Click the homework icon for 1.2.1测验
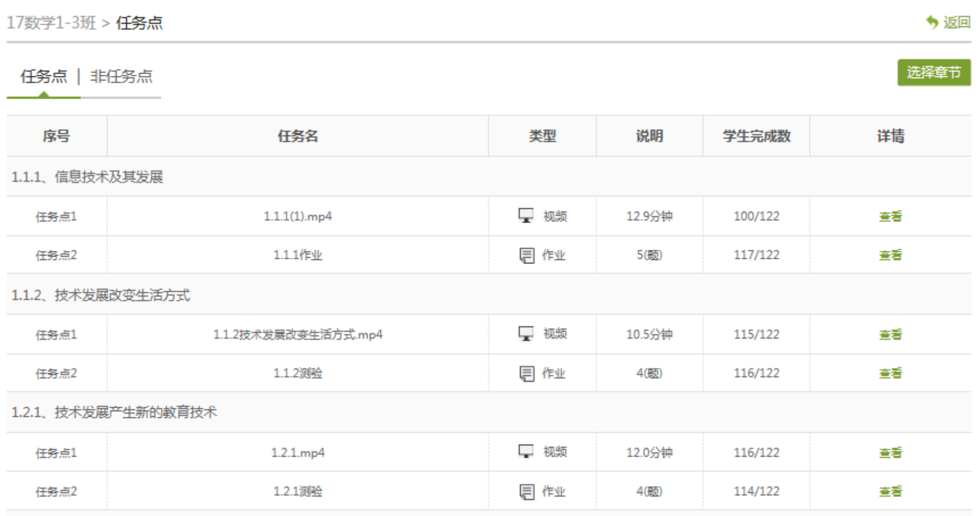This screenshot has height=516, width=980. (527, 492)
